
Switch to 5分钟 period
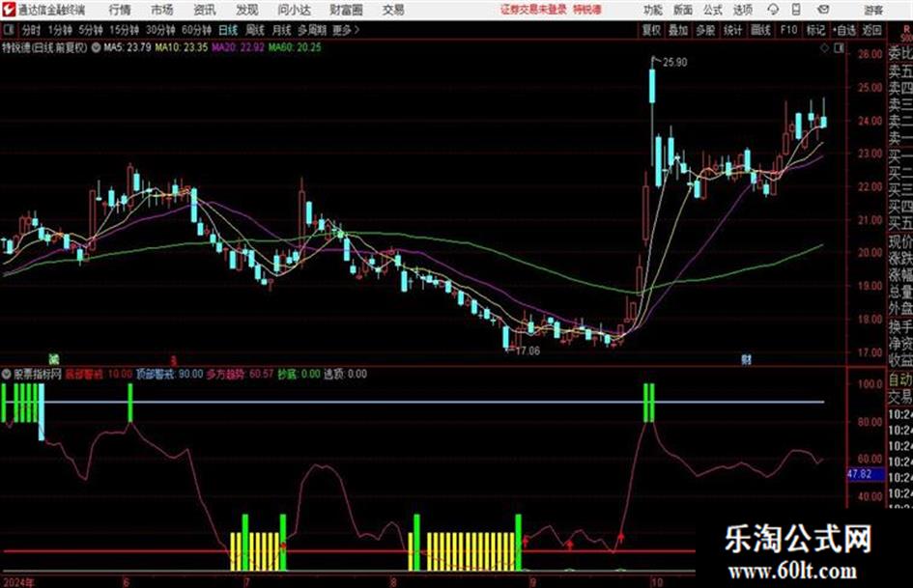tap(90, 30)
